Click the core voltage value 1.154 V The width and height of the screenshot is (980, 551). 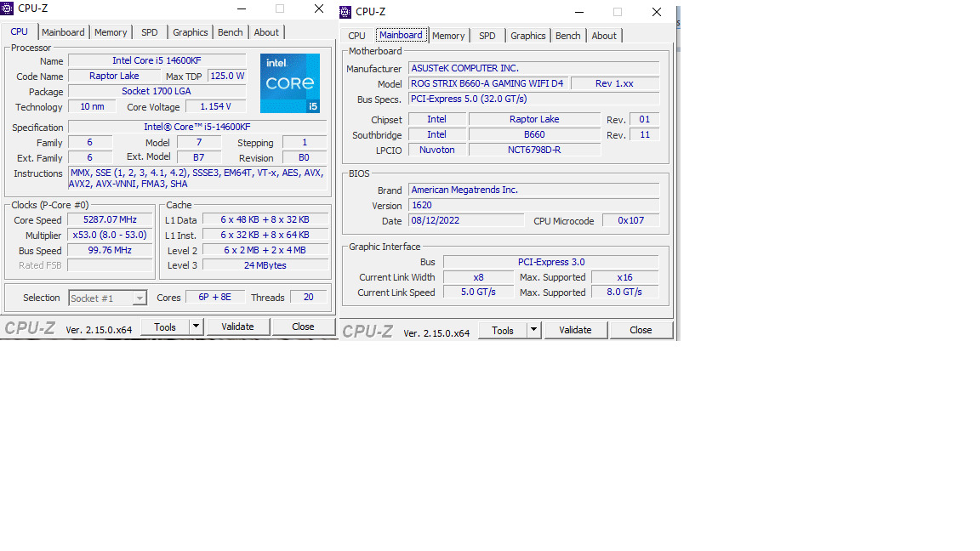coord(215,107)
